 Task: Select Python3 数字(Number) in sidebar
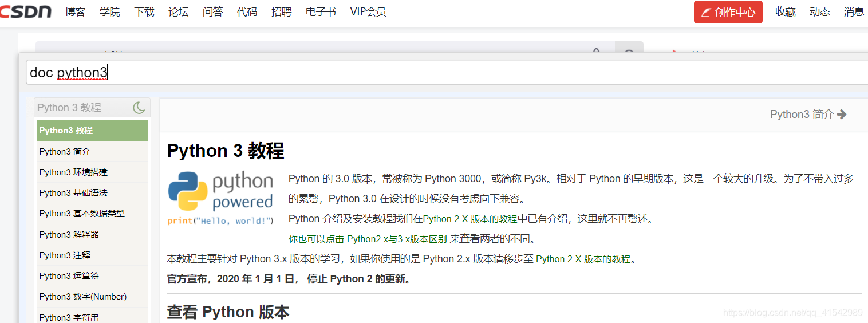(92, 297)
